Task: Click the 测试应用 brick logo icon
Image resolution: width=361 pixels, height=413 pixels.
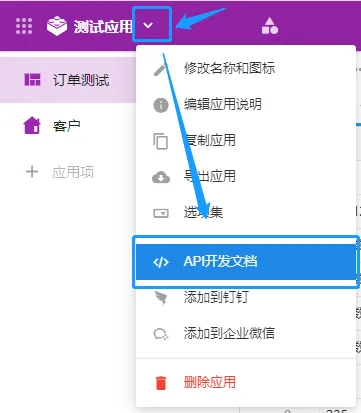Action: click(x=57, y=26)
